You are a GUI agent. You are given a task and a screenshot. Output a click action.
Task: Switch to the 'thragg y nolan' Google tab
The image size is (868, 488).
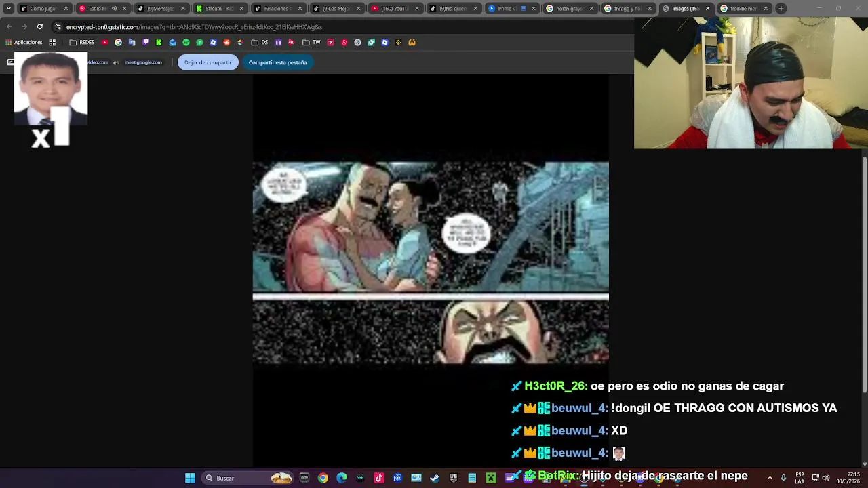point(627,9)
